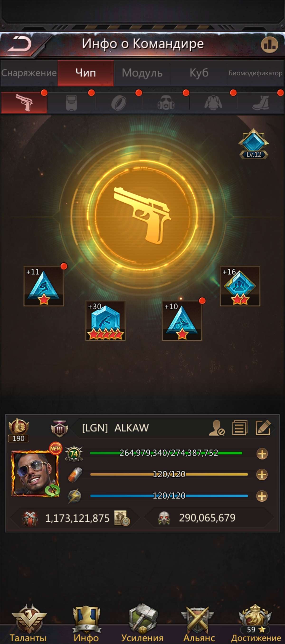The width and height of the screenshot is (285, 644).
Task: Switch to the Куб tab
Action: tap(199, 73)
